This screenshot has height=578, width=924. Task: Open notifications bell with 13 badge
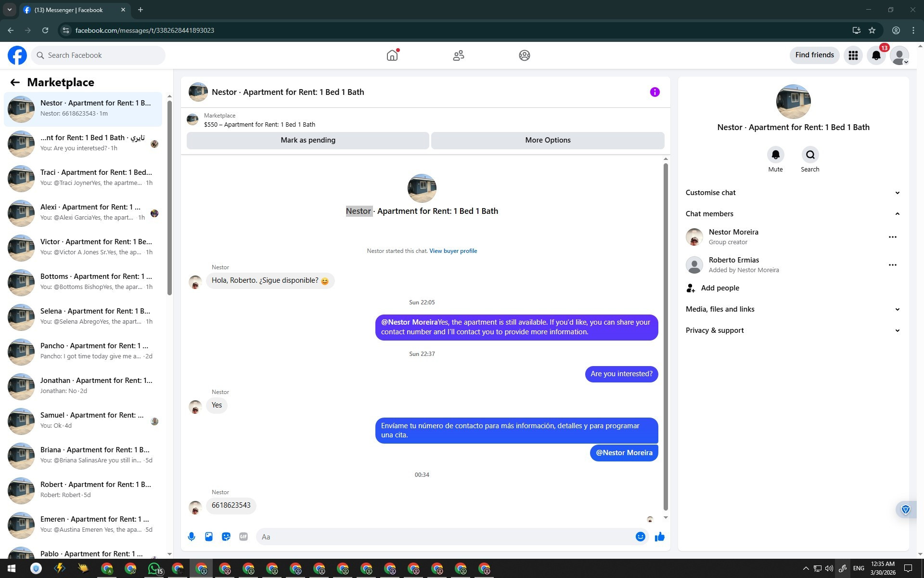[876, 55]
